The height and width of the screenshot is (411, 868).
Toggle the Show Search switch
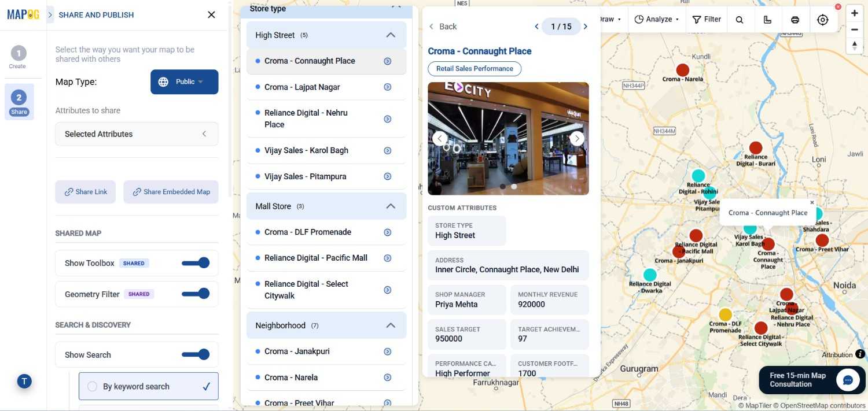pos(196,354)
